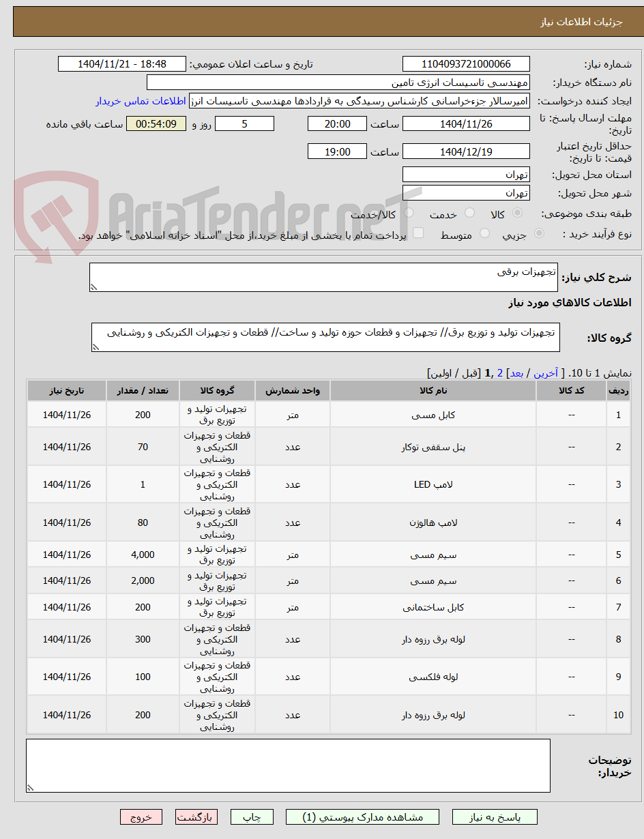Select the پنل سقفی توکار item
The width and height of the screenshot is (644, 839).
coord(433,447)
